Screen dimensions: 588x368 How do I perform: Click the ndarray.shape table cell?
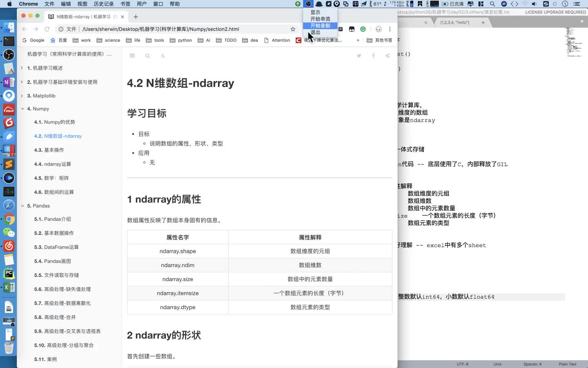178,251
